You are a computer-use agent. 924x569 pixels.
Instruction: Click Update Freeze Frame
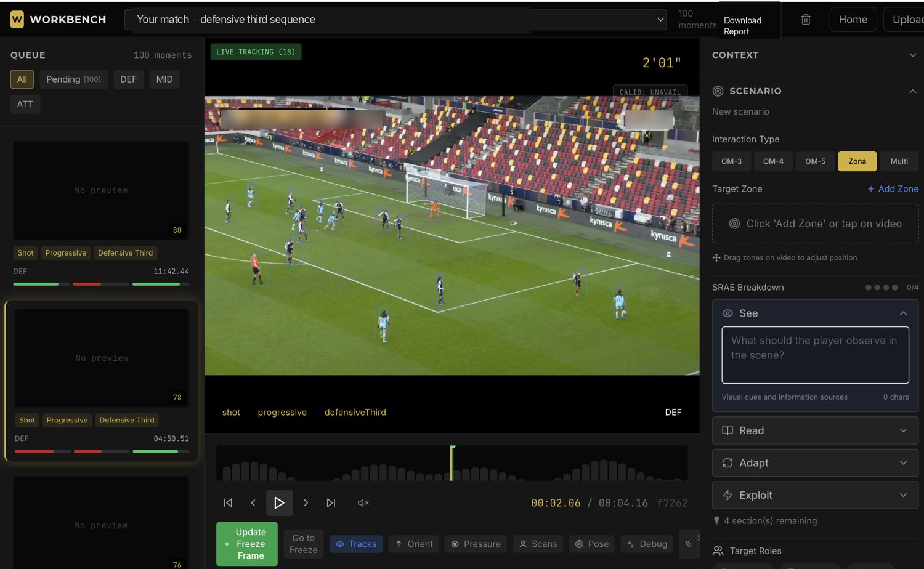point(247,544)
